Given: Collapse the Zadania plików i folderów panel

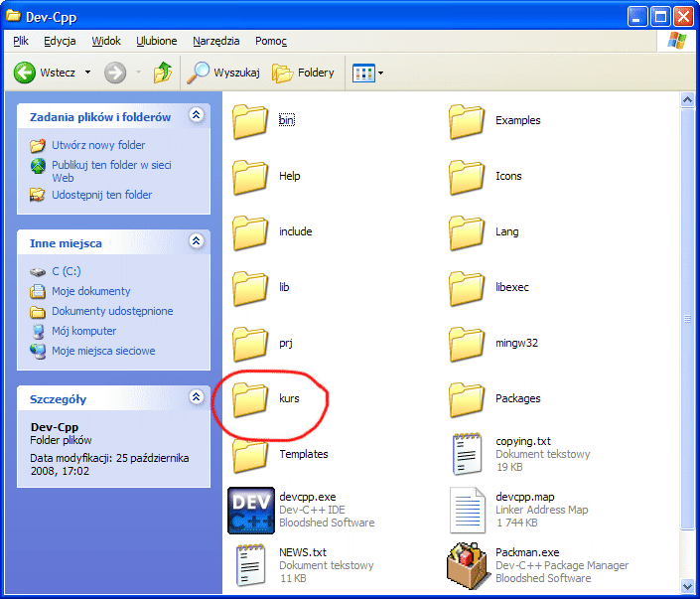Looking at the screenshot, I should pos(196,116).
